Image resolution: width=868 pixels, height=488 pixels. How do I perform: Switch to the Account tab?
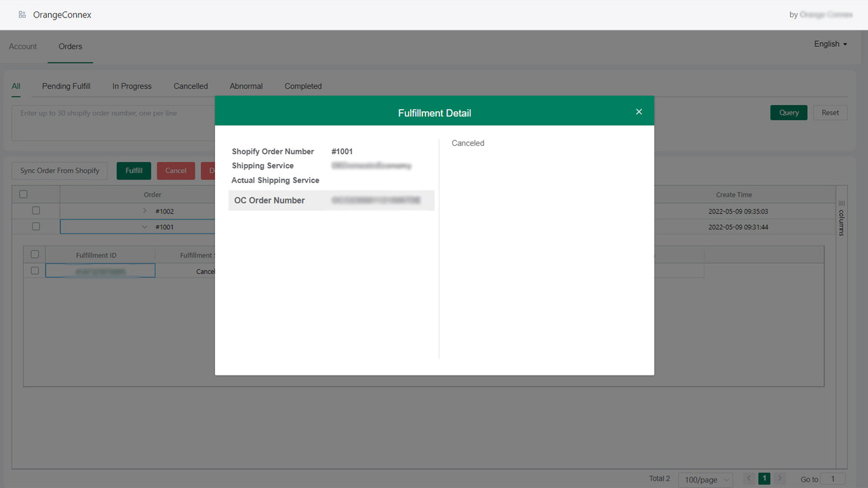point(22,46)
